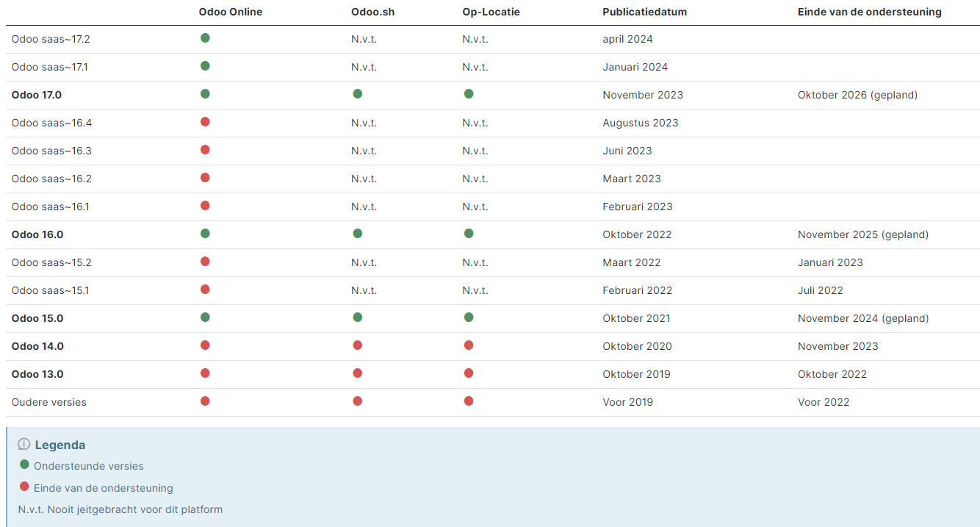Click Odoo 16.0 Odoo.sh green dot
Image resolution: width=980 pixels, height=527 pixels.
coord(357,233)
